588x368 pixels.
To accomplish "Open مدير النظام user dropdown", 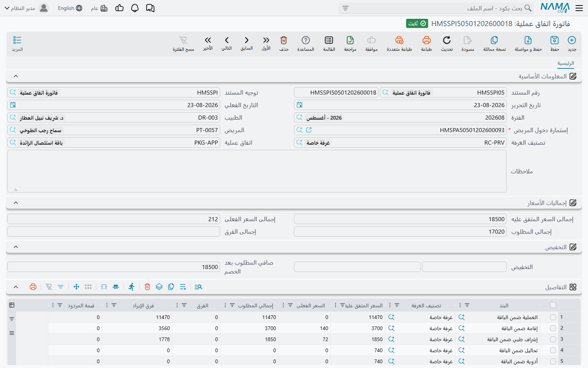I will tap(26, 8).
